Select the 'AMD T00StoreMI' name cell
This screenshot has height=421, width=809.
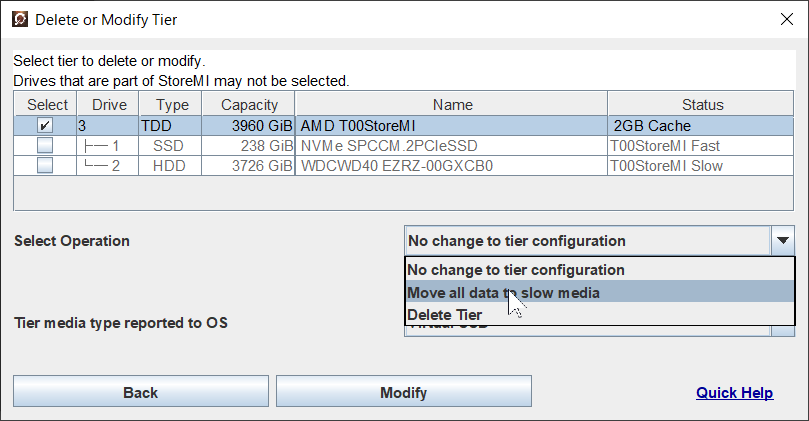click(x=451, y=125)
